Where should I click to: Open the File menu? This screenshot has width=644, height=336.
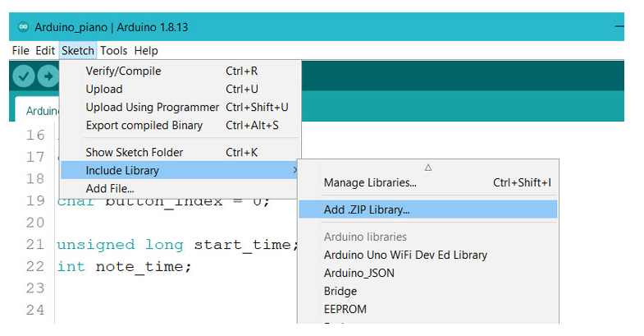click(21, 51)
